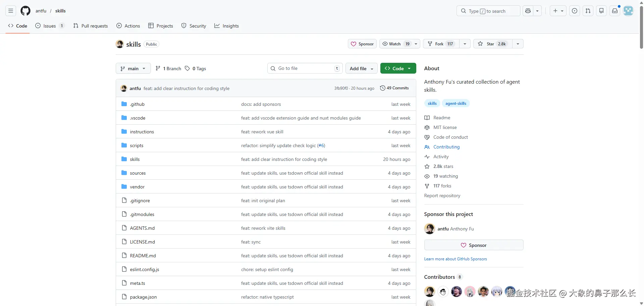Viewport: 644px width, 306px height.
Task: Star the skills repository
Action: click(x=492, y=44)
